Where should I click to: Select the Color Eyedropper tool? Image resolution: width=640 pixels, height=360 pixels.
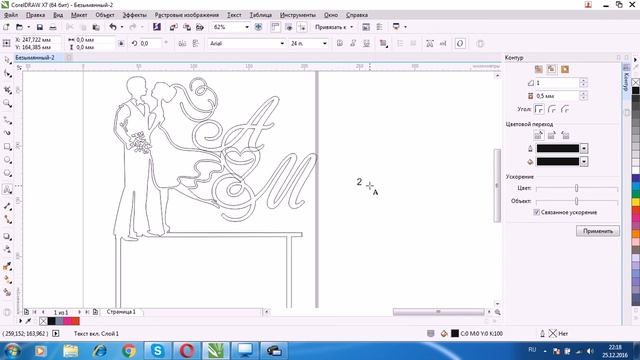(7, 266)
